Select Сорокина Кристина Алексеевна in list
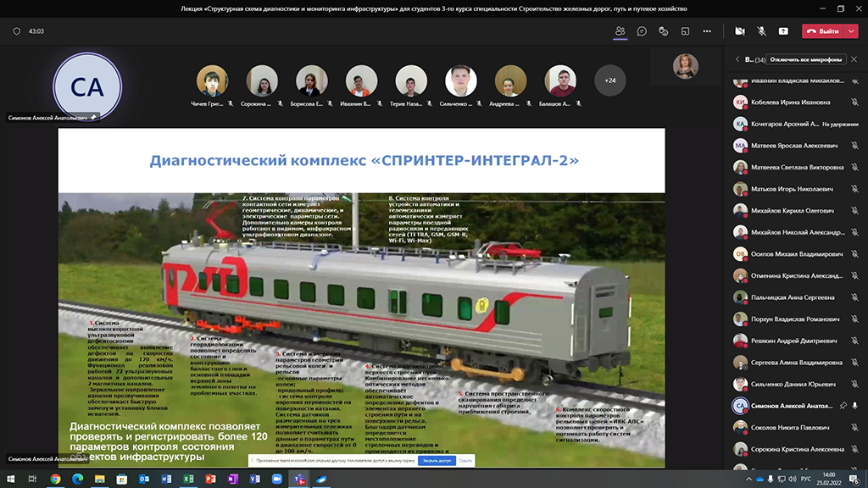868x488 pixels. [795, 449]
